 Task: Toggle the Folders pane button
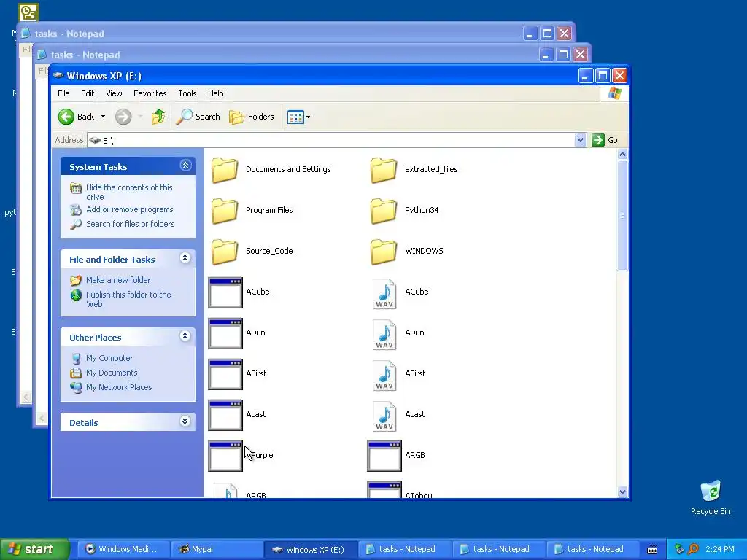252,117
